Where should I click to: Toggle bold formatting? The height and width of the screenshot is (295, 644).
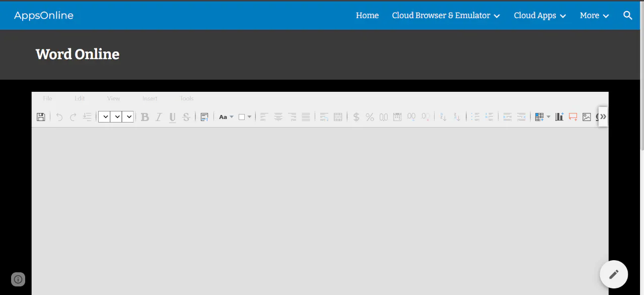coord(145,117)
